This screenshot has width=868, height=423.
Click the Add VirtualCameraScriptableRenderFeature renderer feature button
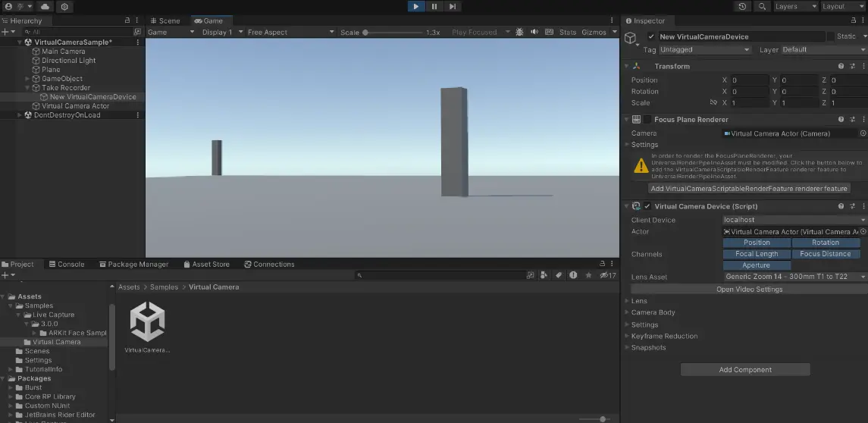749,189
